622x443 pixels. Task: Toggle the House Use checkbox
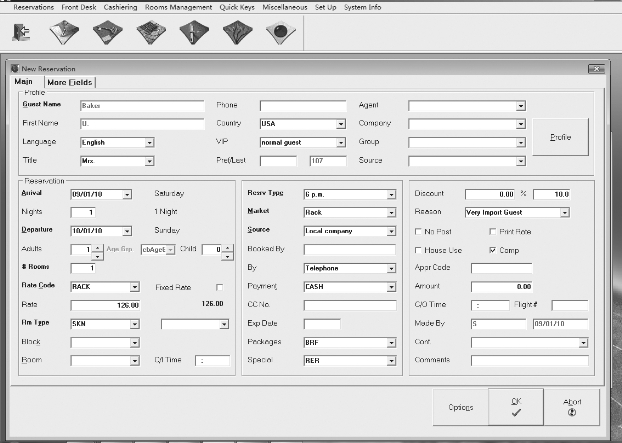tap(418, 249)
